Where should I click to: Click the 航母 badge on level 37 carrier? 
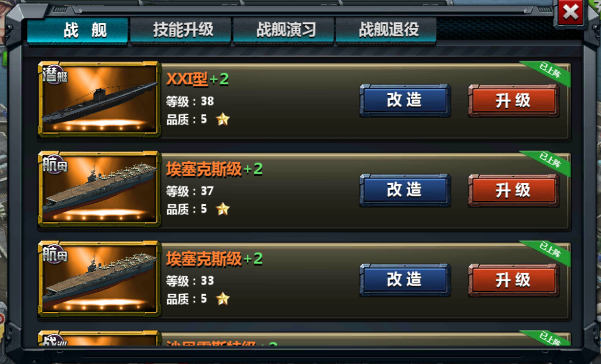tap(55, 165)
